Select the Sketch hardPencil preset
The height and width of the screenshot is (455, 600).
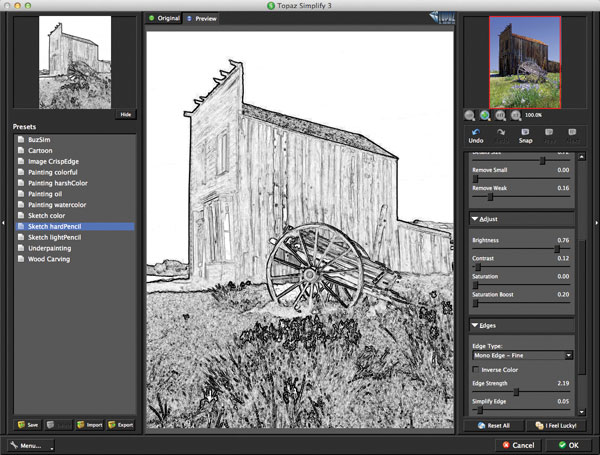75,227
